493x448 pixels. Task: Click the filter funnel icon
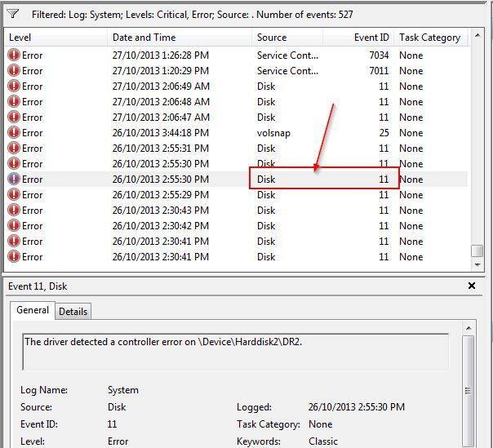(x=13, y=14)
